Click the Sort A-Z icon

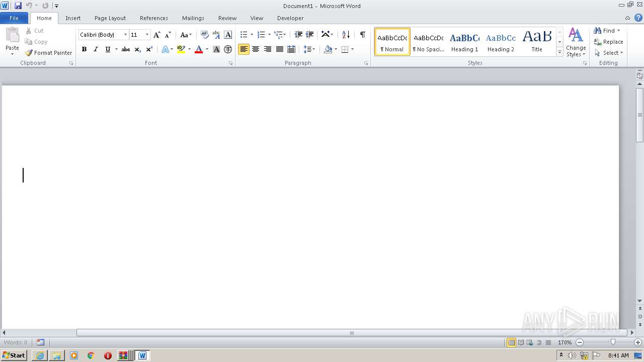click(x=346, y=35)
